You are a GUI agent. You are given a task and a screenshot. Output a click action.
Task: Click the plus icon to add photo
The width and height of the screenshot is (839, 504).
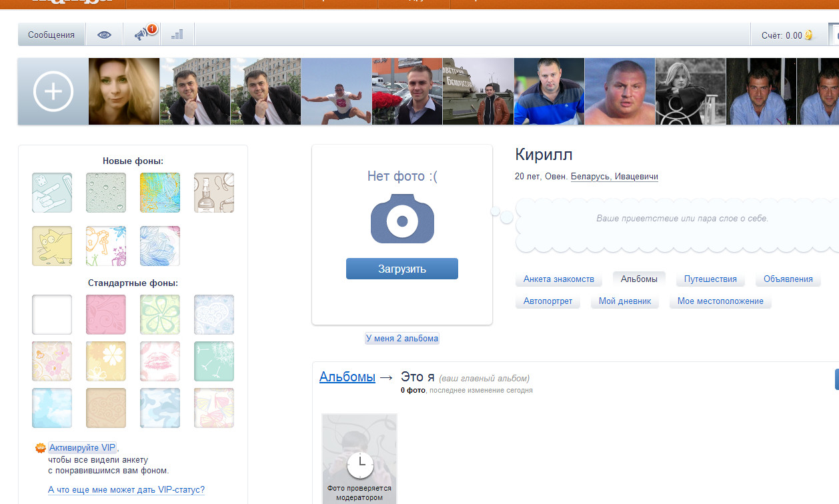point(53,91)
